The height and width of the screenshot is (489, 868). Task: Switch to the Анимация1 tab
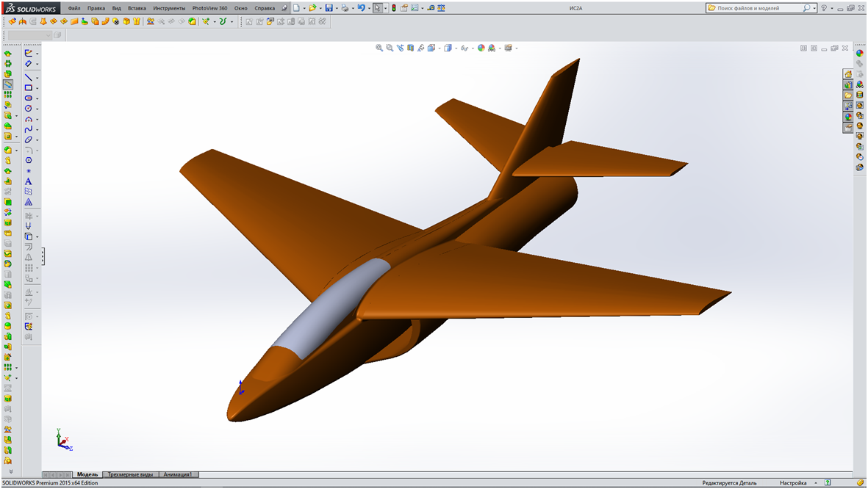point(178,474)
